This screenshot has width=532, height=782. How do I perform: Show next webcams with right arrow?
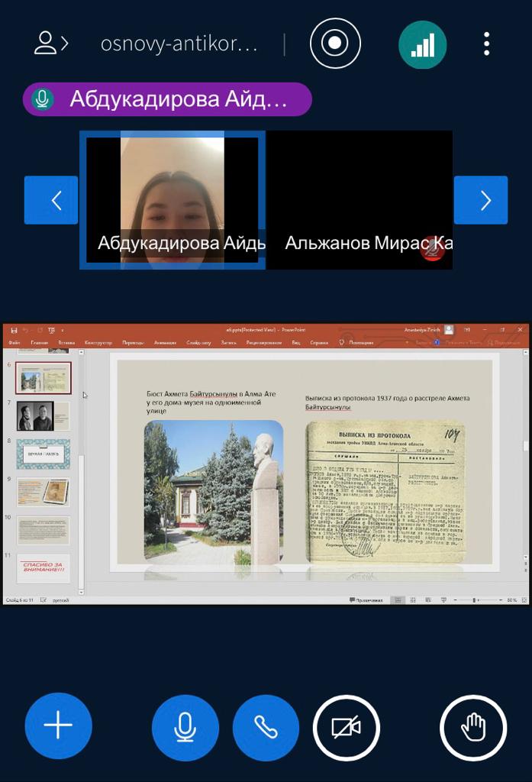pos(481,200)
